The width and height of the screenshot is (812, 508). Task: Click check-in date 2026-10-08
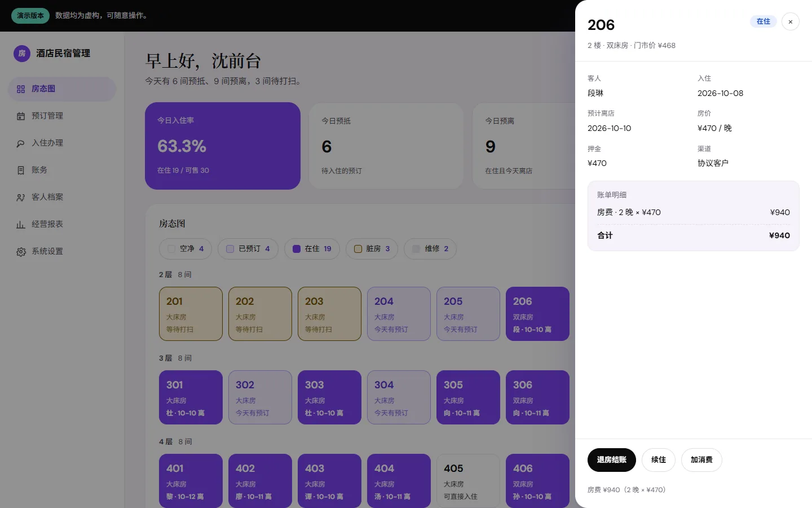click(x=720, y=93)
